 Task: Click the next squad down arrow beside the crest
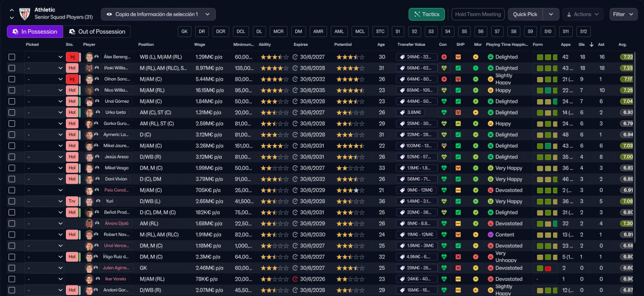(x=12, y=18)
